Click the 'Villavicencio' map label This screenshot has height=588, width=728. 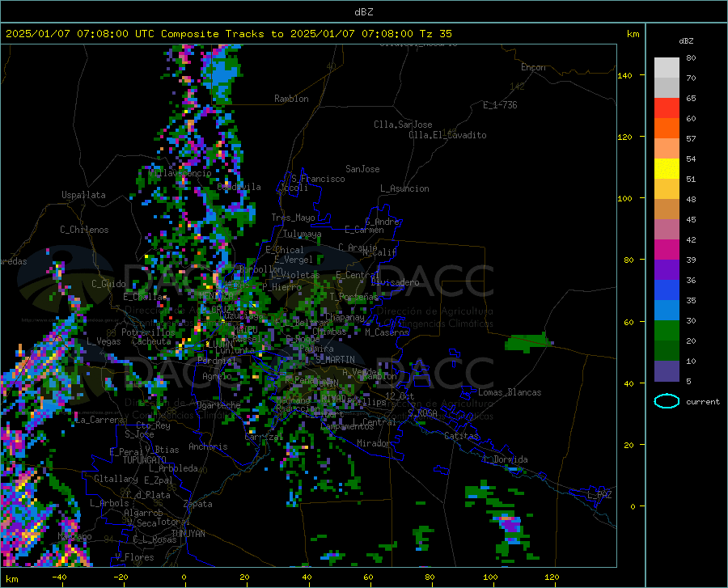(x=180, y=173)
